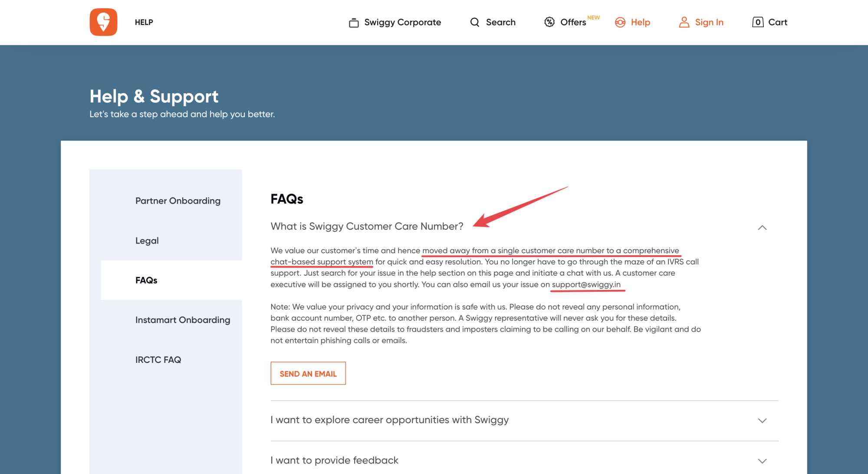Click the SEND AN EMAIL button
Image resolution: width=868 pixels, height=474 pixels.
point(308,373)
